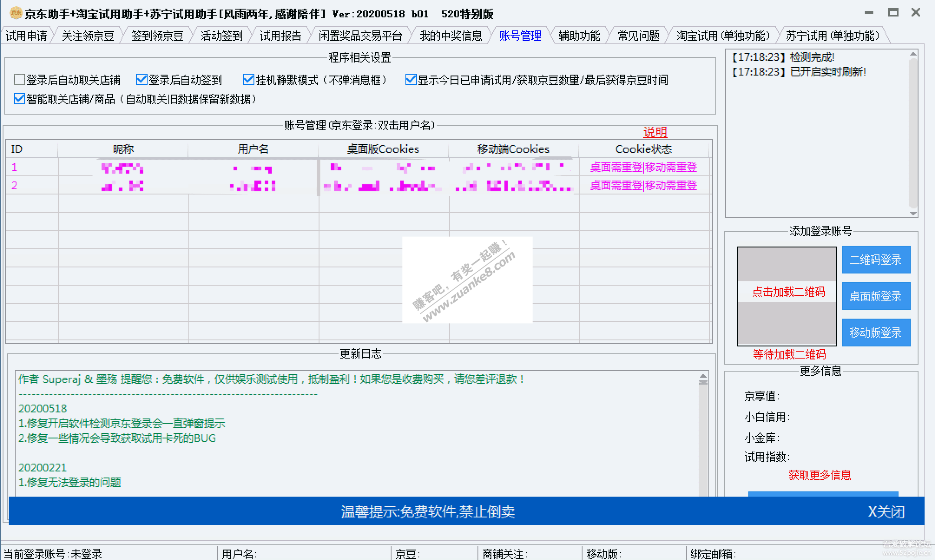Click Cookie状态 column header
The width and height of the screenshot is (935, 560).
pos(644,149)
